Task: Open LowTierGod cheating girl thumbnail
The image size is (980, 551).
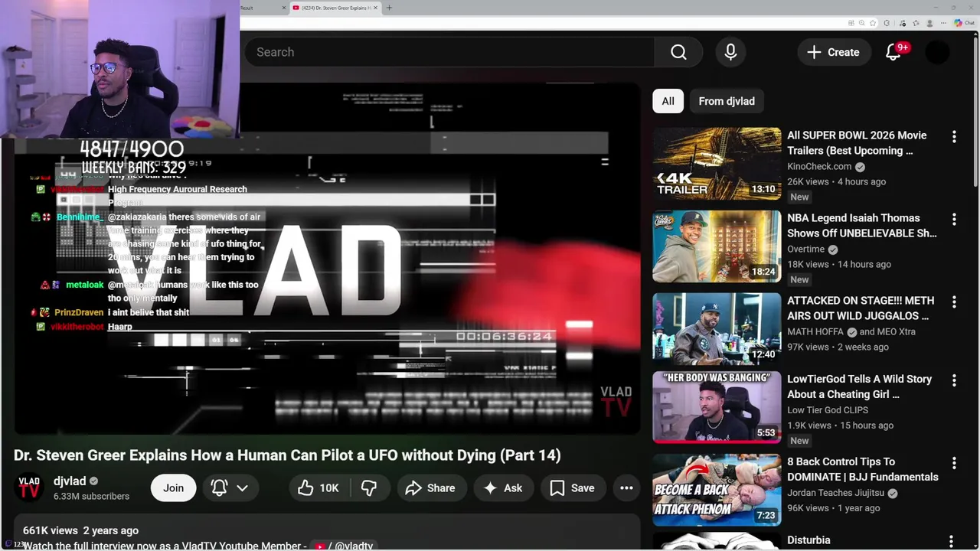Action: point(717,407)
